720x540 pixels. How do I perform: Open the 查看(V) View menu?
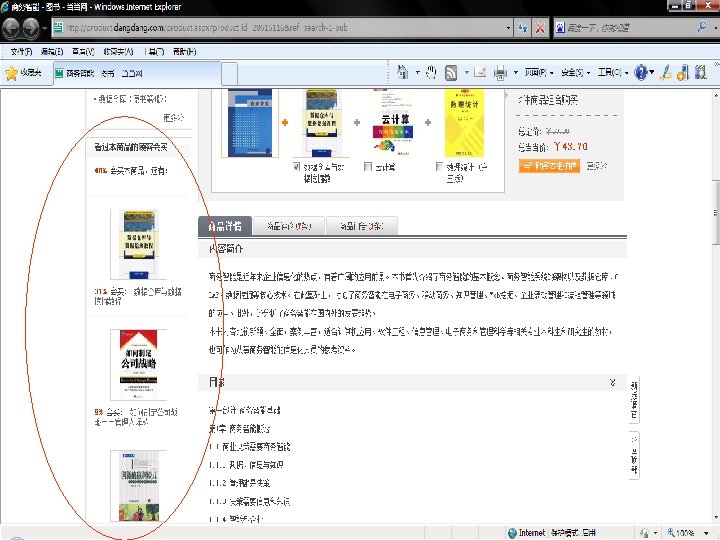click(83, 51)
